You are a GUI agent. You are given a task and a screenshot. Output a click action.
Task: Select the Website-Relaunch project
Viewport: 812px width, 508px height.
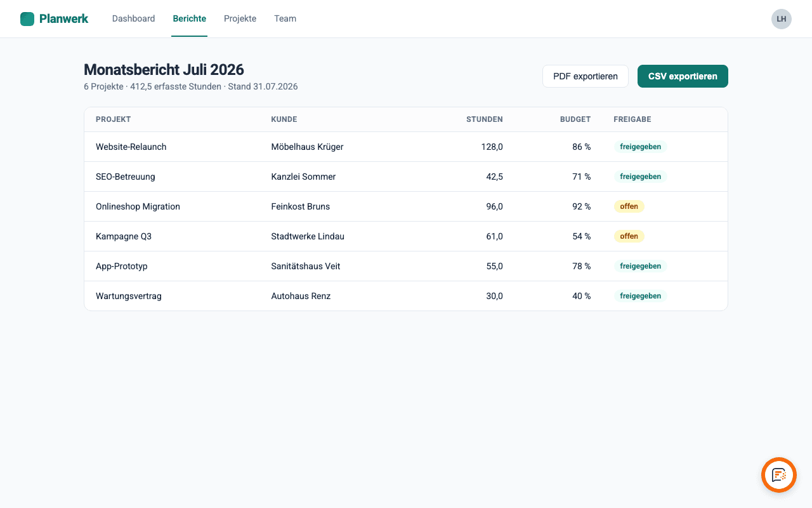(131, 147)
